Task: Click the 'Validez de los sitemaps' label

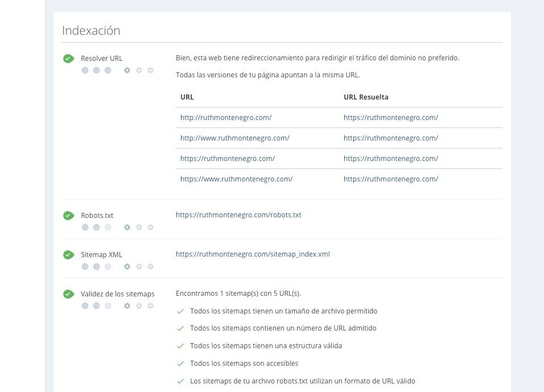Action: (118, 294)
